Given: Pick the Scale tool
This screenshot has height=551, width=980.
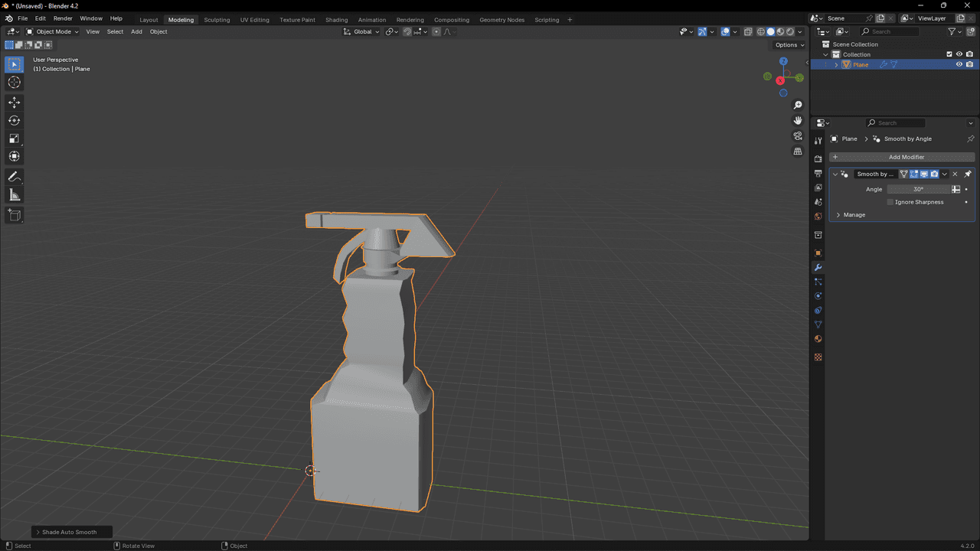Looking at the screenshot, I should (14, 139).
